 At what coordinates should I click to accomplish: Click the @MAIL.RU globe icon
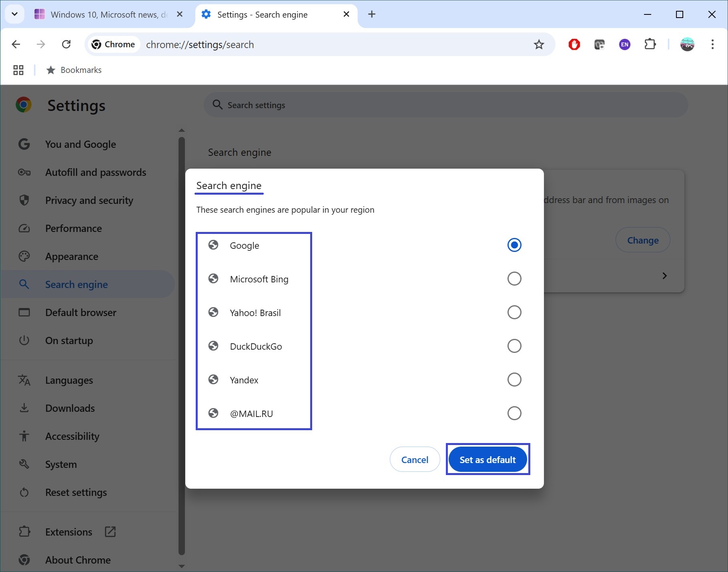pyautogui.click(x=213, y=413)
